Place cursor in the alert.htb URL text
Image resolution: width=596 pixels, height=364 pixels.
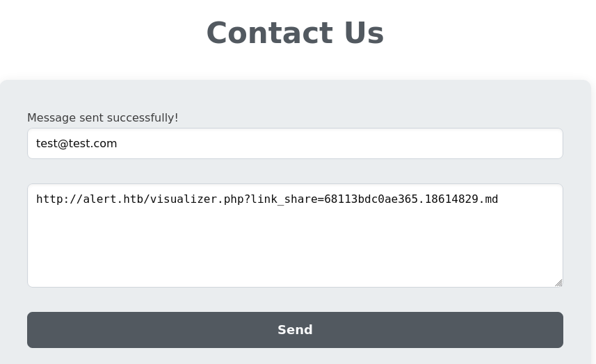(x=267, y=199)
